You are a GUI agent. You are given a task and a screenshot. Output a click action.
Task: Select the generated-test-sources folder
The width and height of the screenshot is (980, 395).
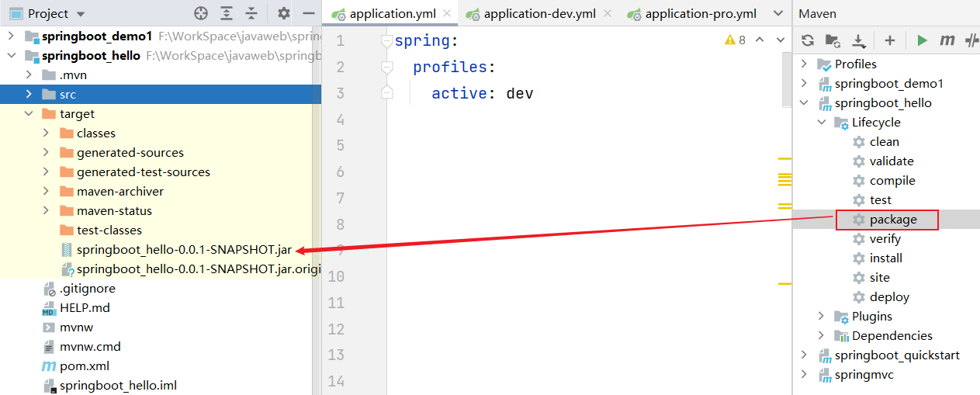tap(144, 172)
